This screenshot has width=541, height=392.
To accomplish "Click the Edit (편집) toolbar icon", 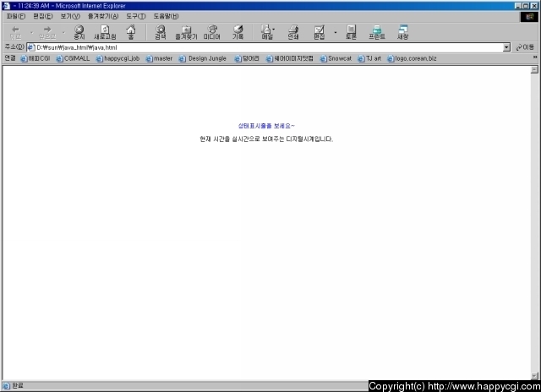I will (320, 32).
